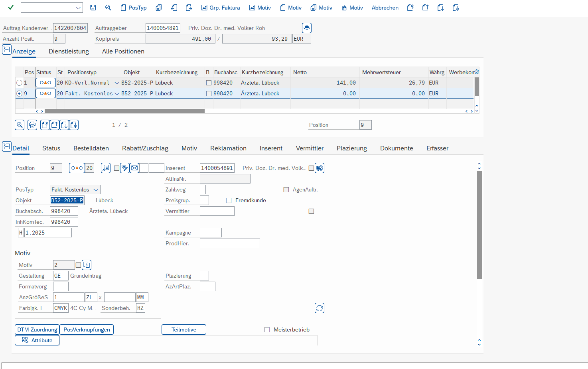The height and width of the screenshot is (369, 588).
Task: Click the detail area vertical scrollbar
Action: click(479, 225)
